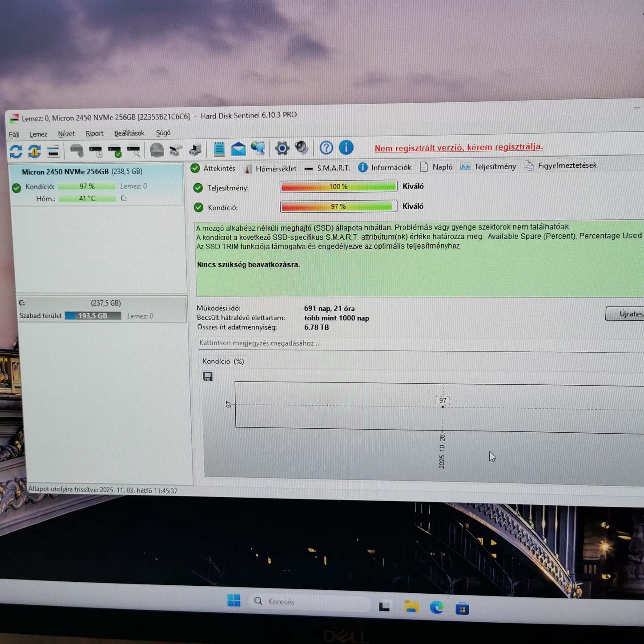
Task: Click the disk with green checkmark icon
Action: [x=115, y=151]
